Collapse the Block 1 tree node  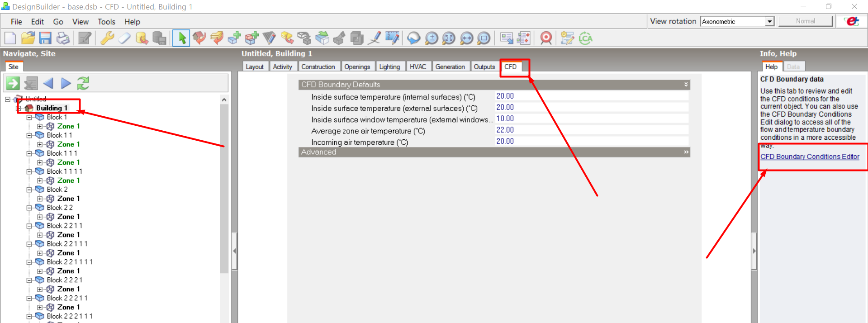[x=29, y=117]
